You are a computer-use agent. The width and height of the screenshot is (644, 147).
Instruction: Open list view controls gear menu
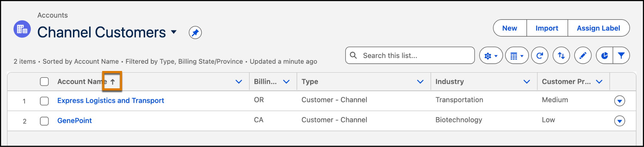491,56
